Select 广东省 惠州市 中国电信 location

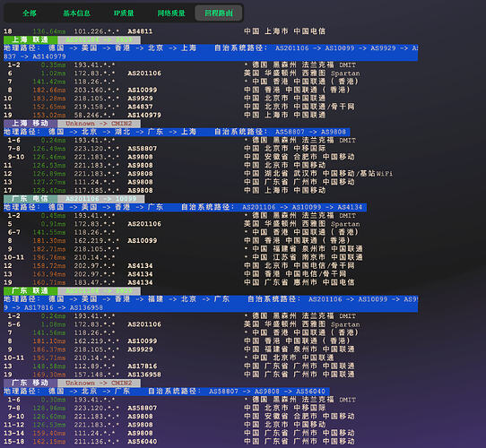(309, 282)
